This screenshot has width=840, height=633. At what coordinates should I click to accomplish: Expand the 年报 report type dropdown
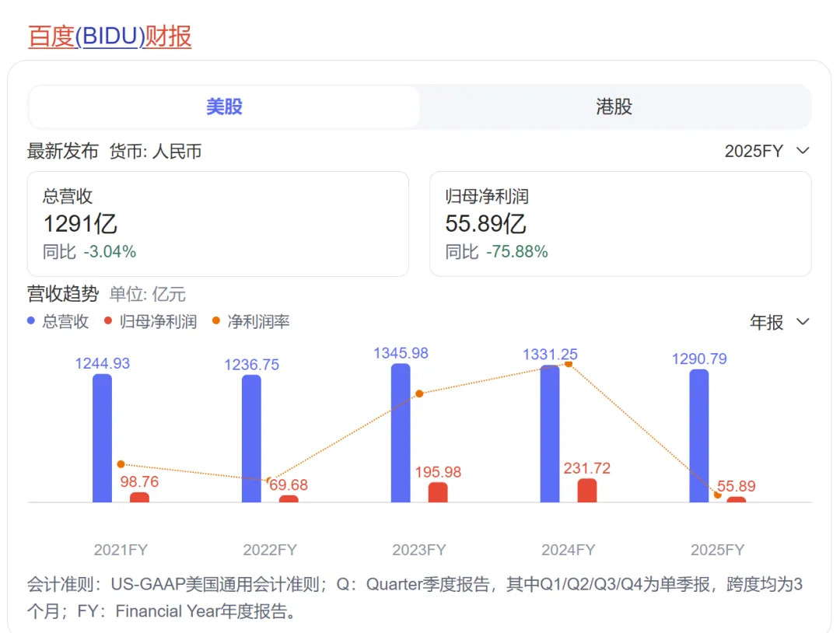click(779, 322)
